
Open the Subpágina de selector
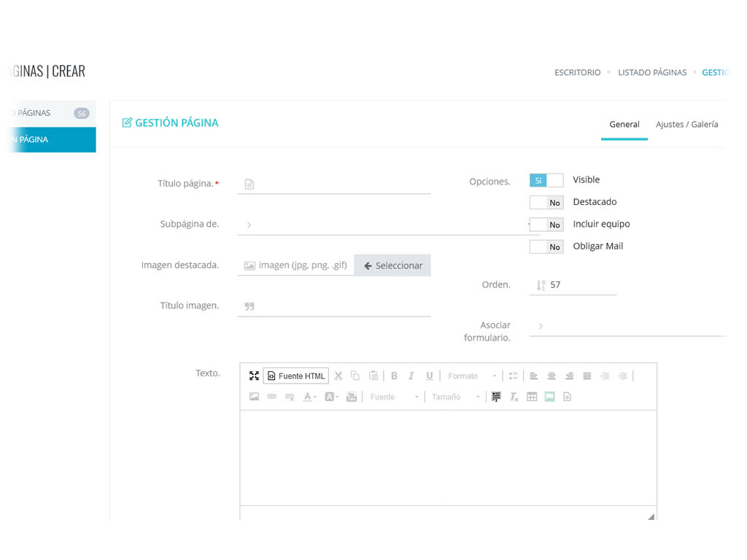[383, 225]
